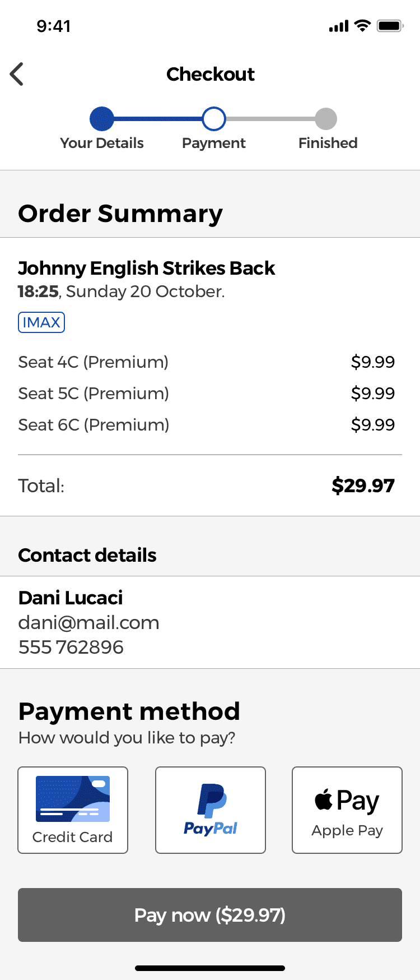Tap the IMAX format badge
Image resolution: width=420 pixels, height=980 pixels.
click(41, 322)
